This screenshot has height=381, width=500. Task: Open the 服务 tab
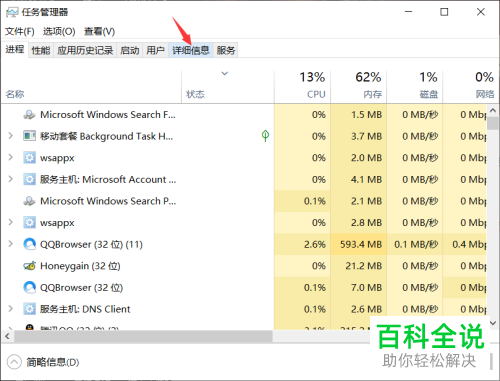point(226,50)
